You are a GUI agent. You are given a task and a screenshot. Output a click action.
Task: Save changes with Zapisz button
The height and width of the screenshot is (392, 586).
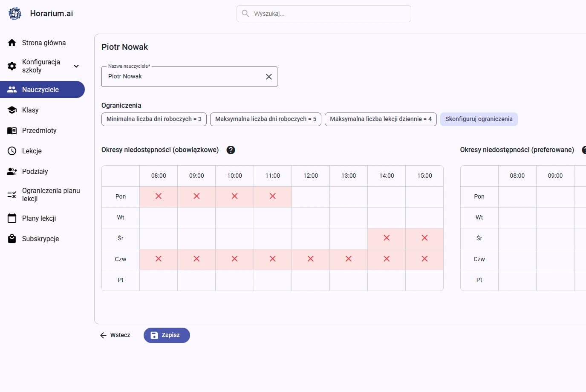tap(167, 335)
